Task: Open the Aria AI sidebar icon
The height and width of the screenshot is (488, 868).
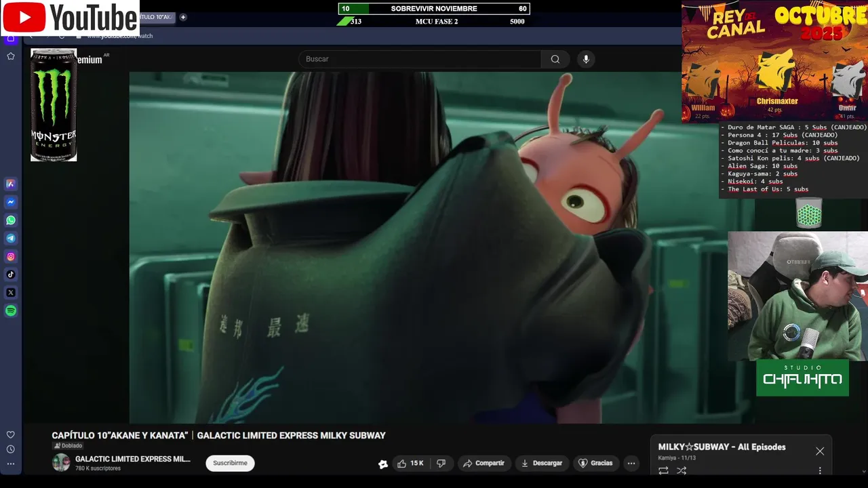Action: coord(11,184)
